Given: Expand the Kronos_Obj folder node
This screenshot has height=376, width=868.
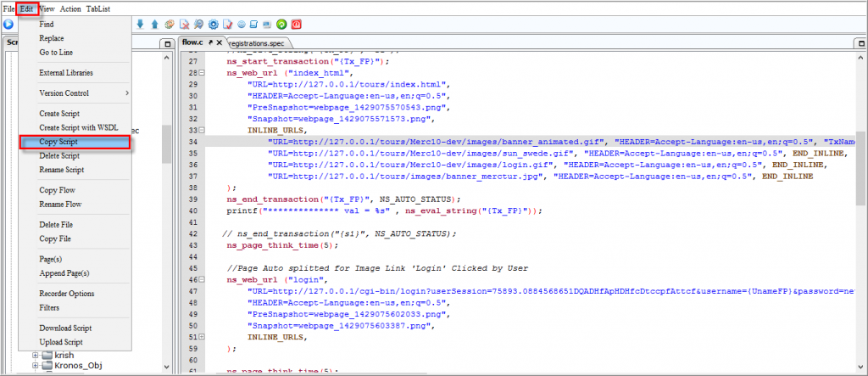Looking at the screenshot, I should (x=36, y=366).
